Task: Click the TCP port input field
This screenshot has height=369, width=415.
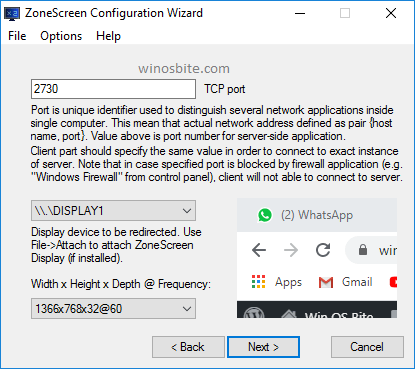Action: (x=113, y=89)
